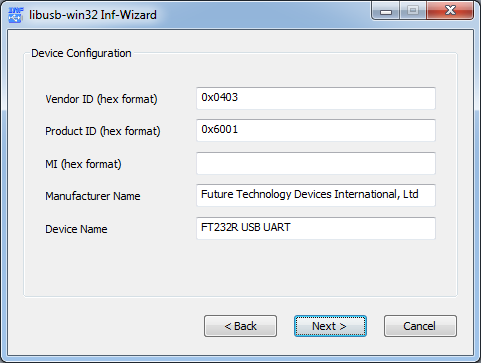The width and height of the screenshot is (481, 363).
Task: Edit the Manufacturer Name text field
Action: coord(316,195)
